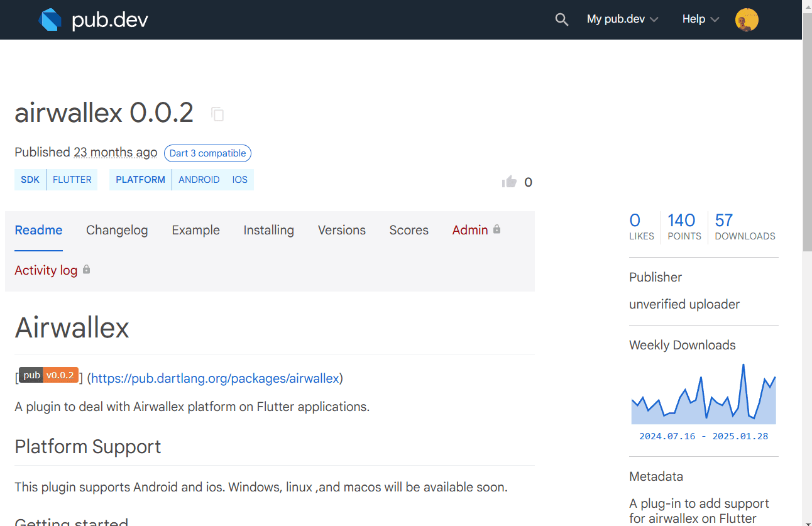Switch to the Readme tab
812x526 pixels.
pos(38,230)
